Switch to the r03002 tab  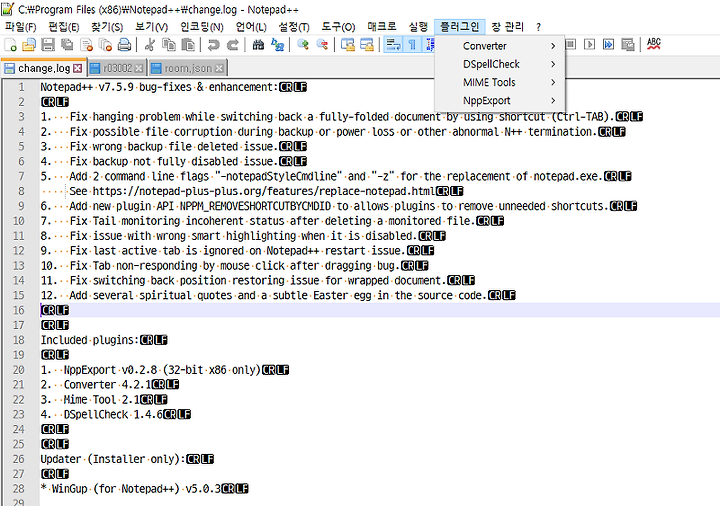pyautogui.click(x=117, y=68)
